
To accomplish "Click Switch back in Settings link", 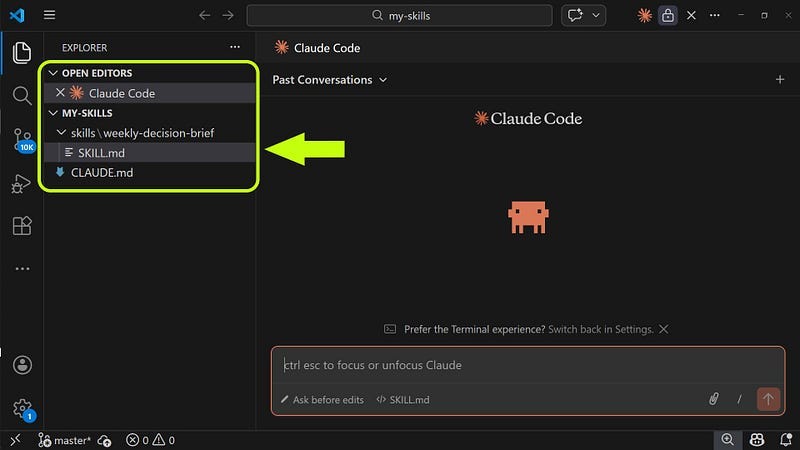I will (601, 329).
